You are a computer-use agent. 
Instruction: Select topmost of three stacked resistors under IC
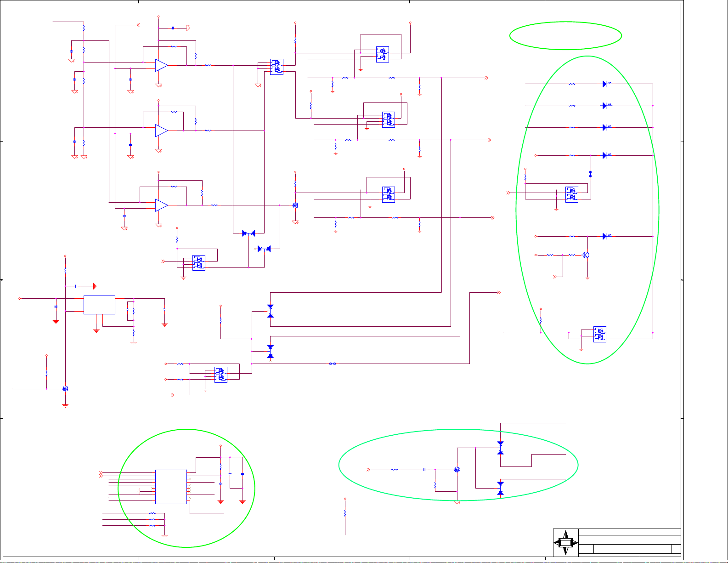point(153,513)
